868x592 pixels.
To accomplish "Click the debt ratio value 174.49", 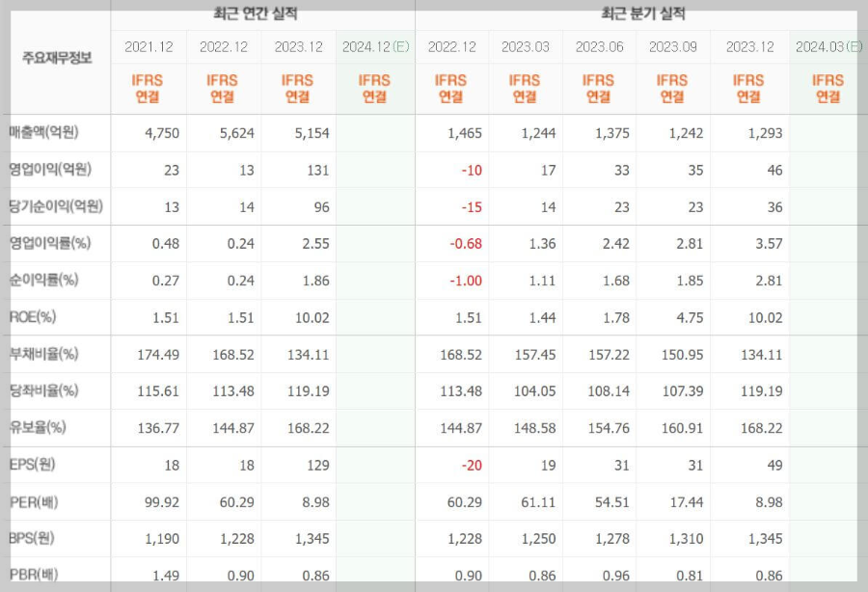I will (x=158, y=355).
